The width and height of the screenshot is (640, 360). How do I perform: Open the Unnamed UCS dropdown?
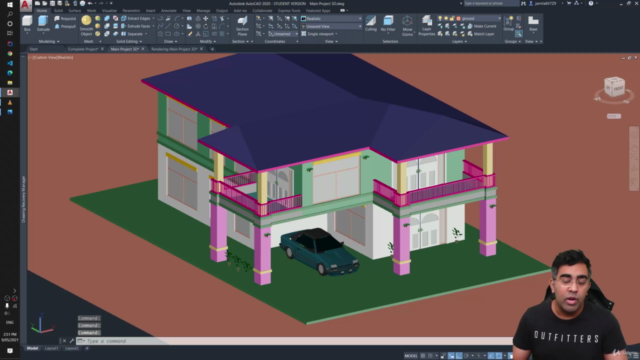pyautogui.click(x=283, y=34)
